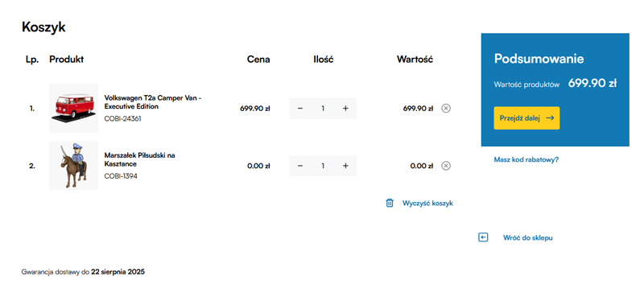Click the Volkswagen quantity field showing 1
644x301 pixels.
coord(323,109)
